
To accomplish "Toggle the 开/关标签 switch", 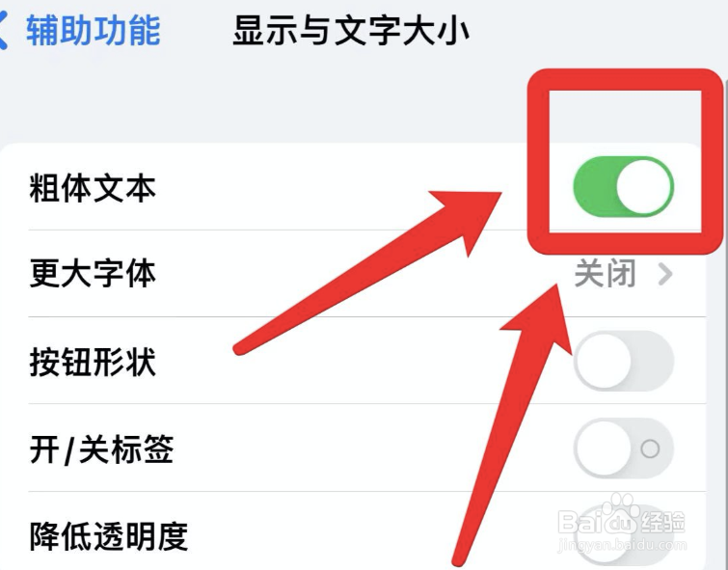I will [x=624, y=448].
